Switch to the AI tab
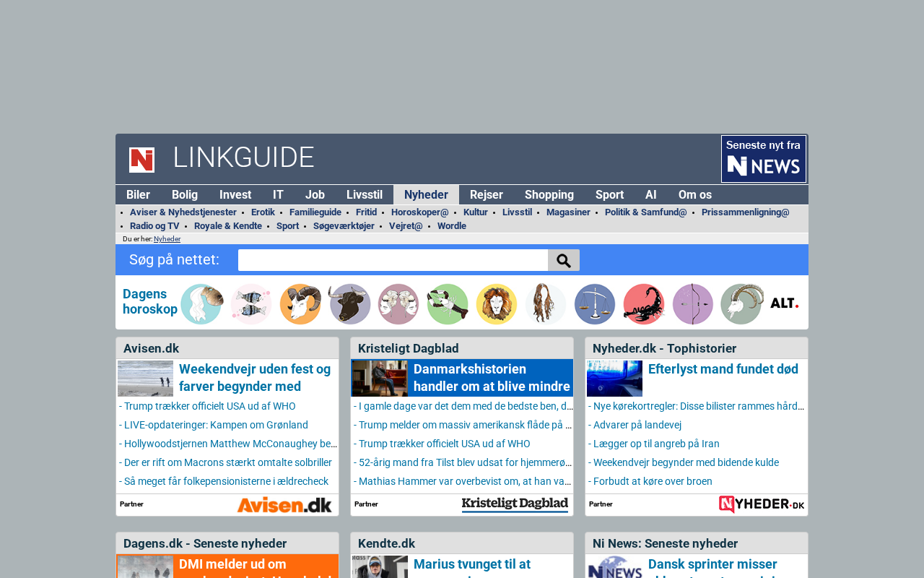 point(651,195)
